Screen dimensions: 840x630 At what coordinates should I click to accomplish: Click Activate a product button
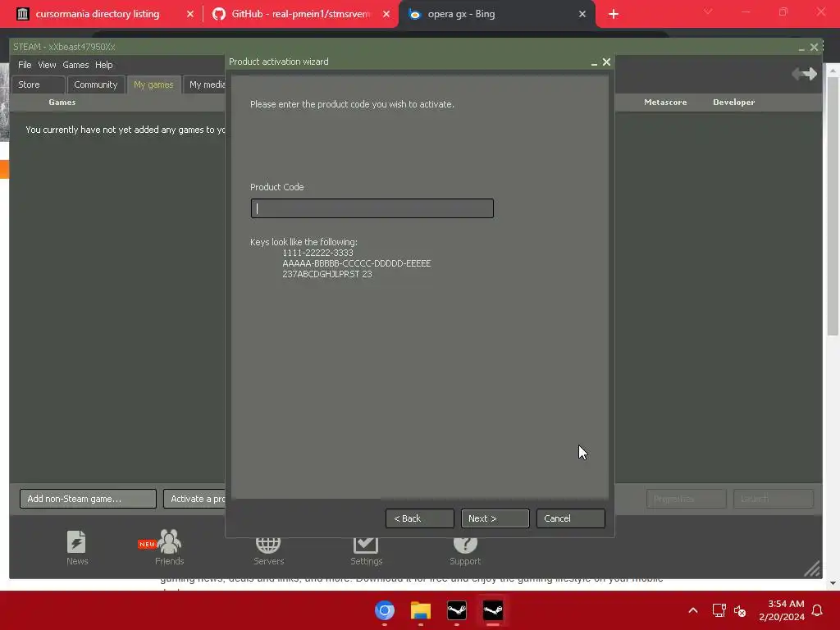194,499
